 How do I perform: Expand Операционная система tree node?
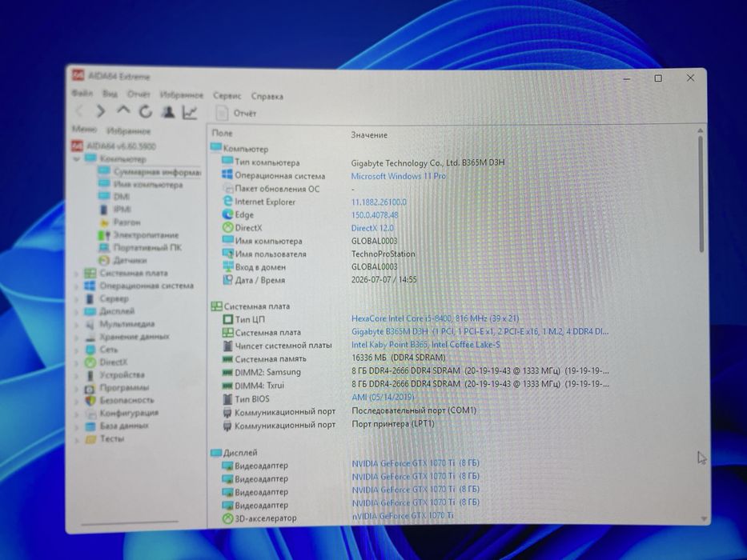(76, 286)
